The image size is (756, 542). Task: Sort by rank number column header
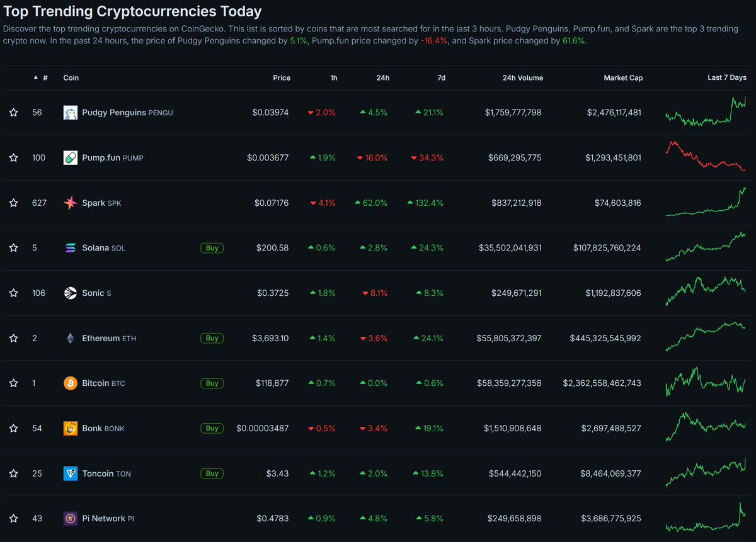41,78
